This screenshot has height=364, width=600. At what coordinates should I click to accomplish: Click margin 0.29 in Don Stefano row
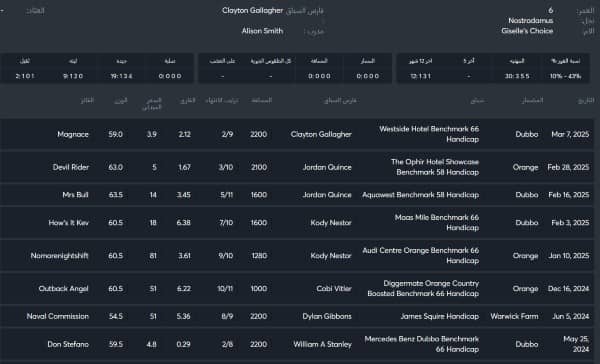pos(183,344)
